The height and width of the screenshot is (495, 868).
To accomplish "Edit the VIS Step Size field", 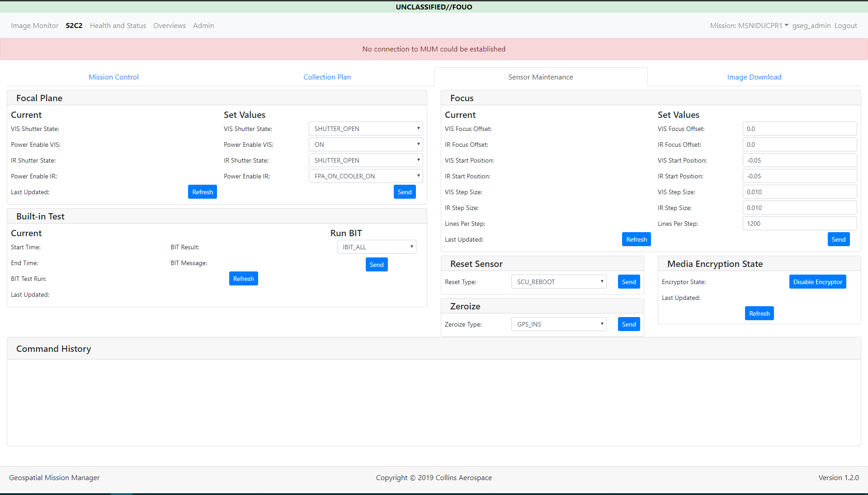I will [x=800, y=192].
